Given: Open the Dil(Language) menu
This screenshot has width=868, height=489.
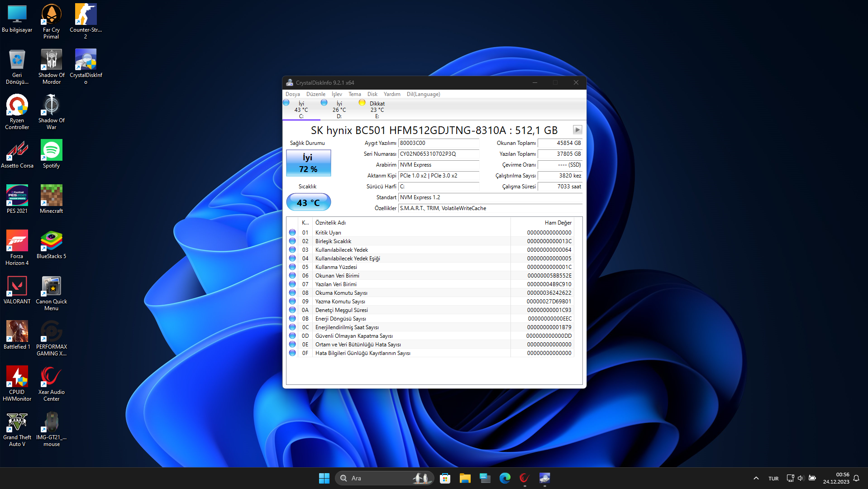Looking at the screenshot, I should pos(423,94).
